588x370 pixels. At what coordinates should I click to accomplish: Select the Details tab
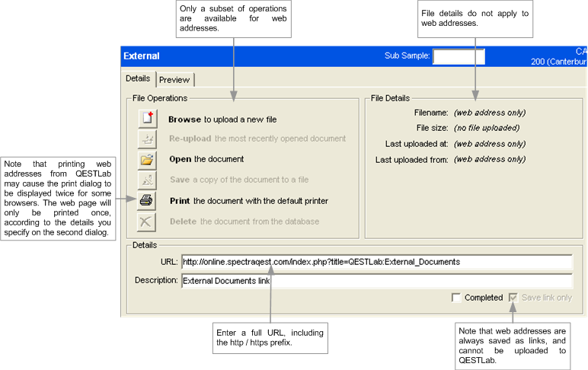[x=138, y=79]
